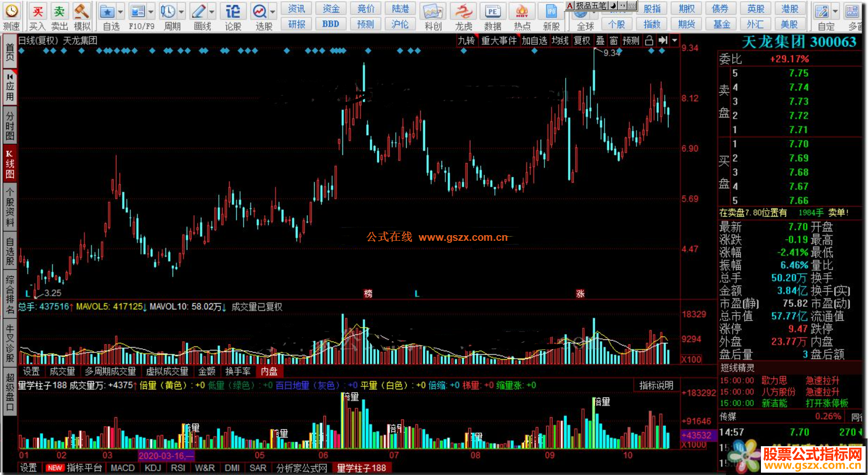Expand the 自选 dropdown arrow

pos(120,12)
